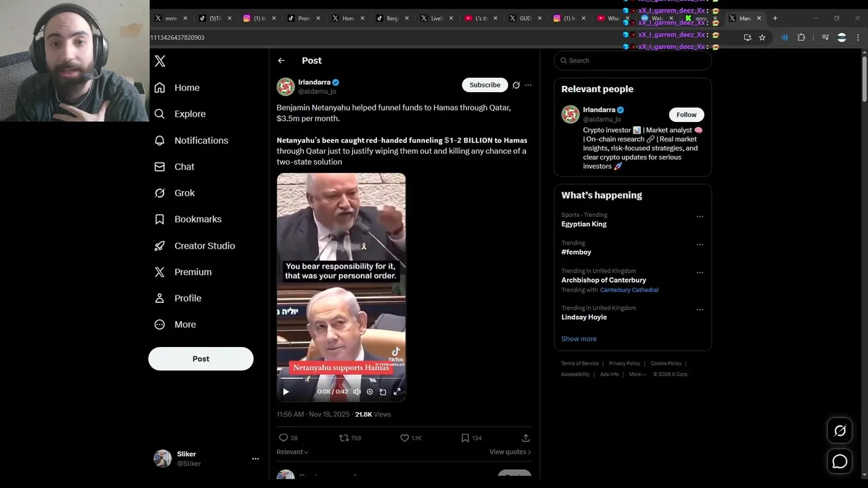The image size is (868, 488).
Task: Open the Sliker account avatar
Action: click(x=163, y=459)
